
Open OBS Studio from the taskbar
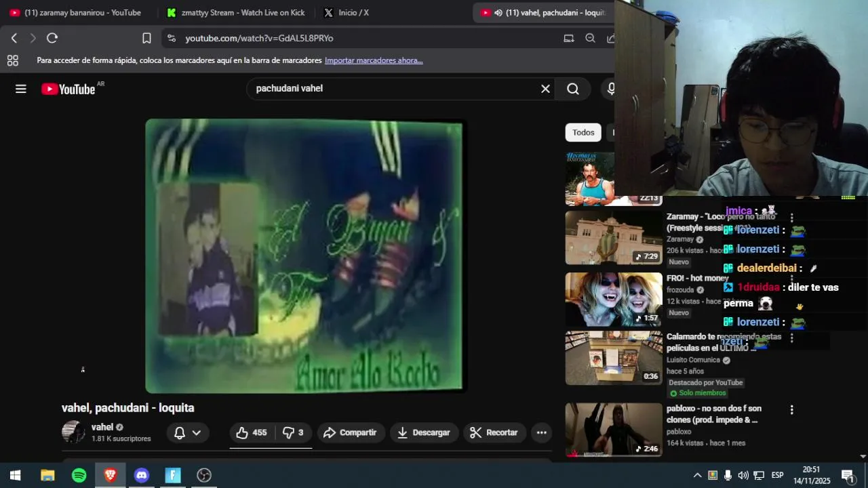(x=204, y=475)
